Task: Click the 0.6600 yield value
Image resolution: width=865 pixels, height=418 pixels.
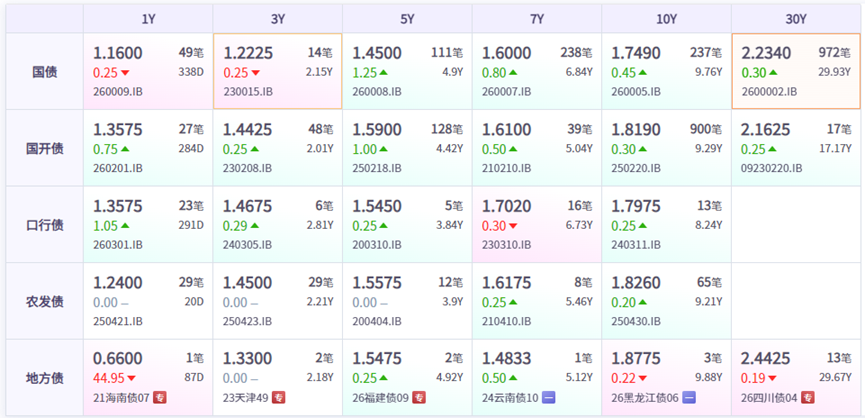Action: click(118, 359)
